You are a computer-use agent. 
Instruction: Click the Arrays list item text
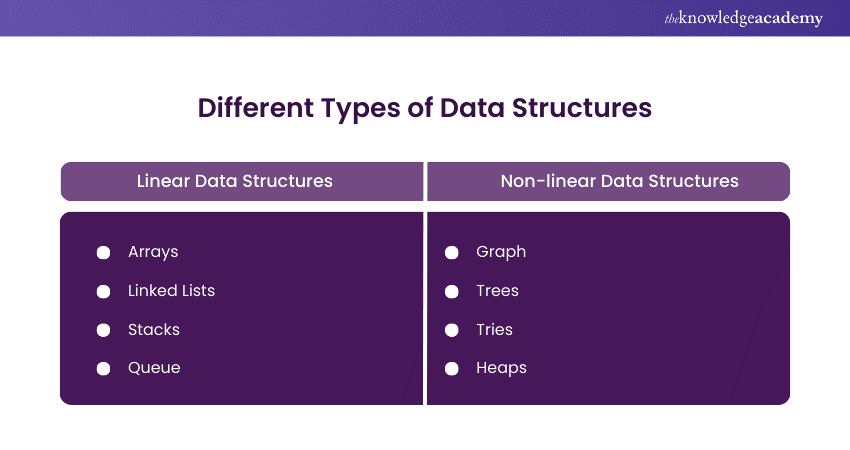[x=153, y=252]
